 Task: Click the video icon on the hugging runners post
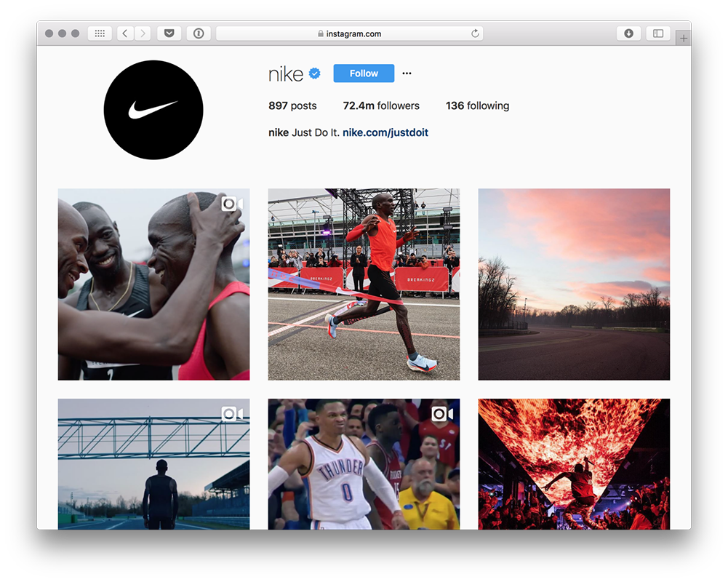232,204
